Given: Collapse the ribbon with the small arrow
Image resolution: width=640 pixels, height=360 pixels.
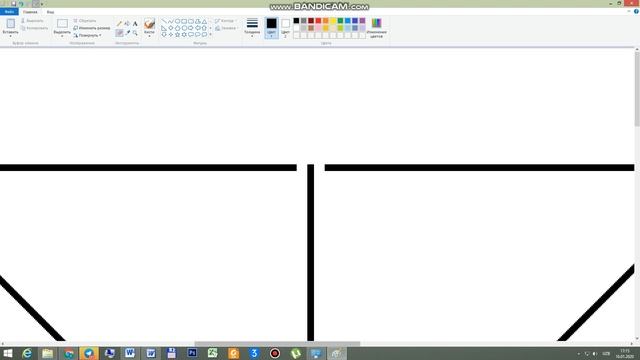Looking at the screenshot, I should click(x=629, y=11).
